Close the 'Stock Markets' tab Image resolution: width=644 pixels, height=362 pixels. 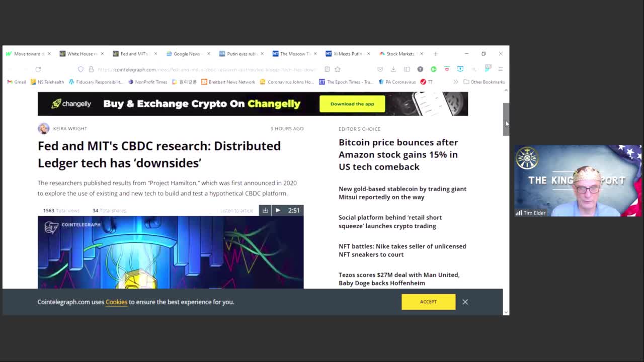pyautogui.click(x=422, y=54)
